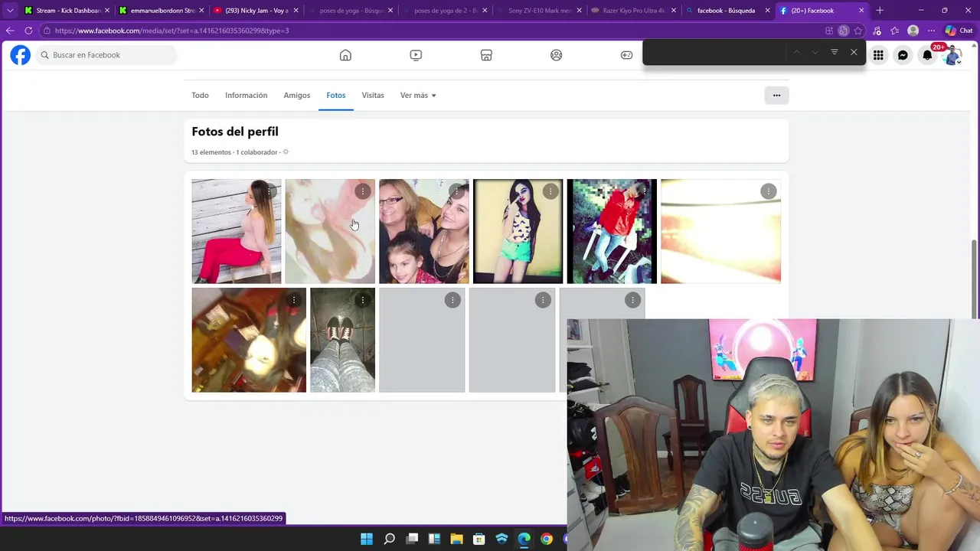Open the Groups icon in Facebook header
The image size is (980, 551).
coord(557,55)
